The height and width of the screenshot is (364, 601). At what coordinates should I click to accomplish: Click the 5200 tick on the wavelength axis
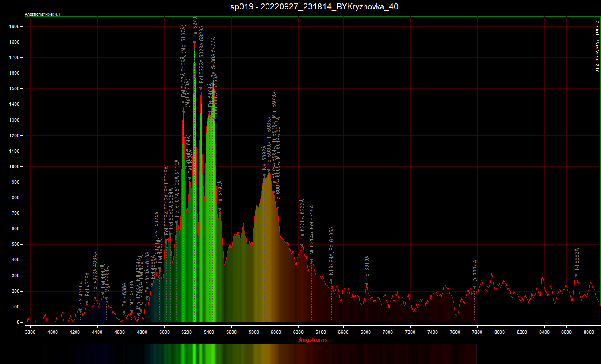(x=187, y=332)
